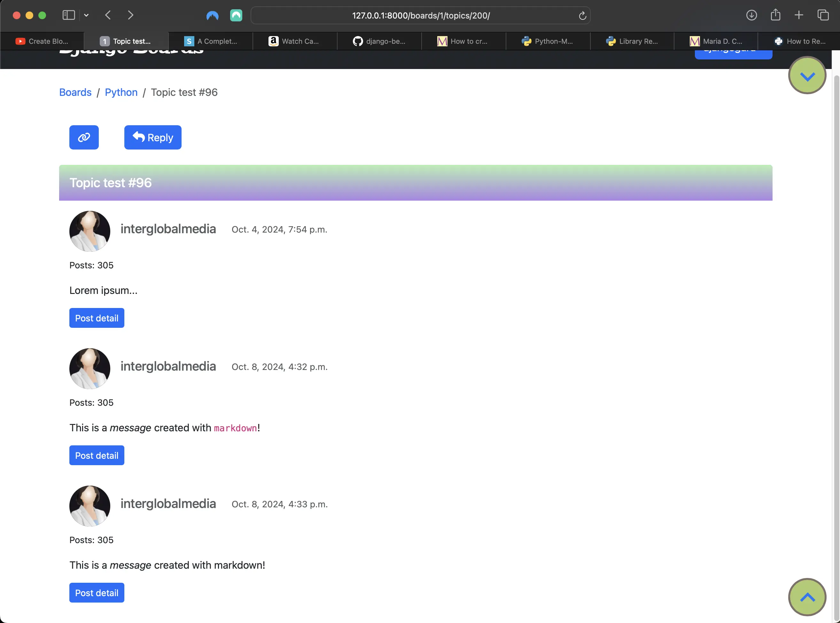Switch to the Watch Ca... Amazon tab

(x=295, y=41)
